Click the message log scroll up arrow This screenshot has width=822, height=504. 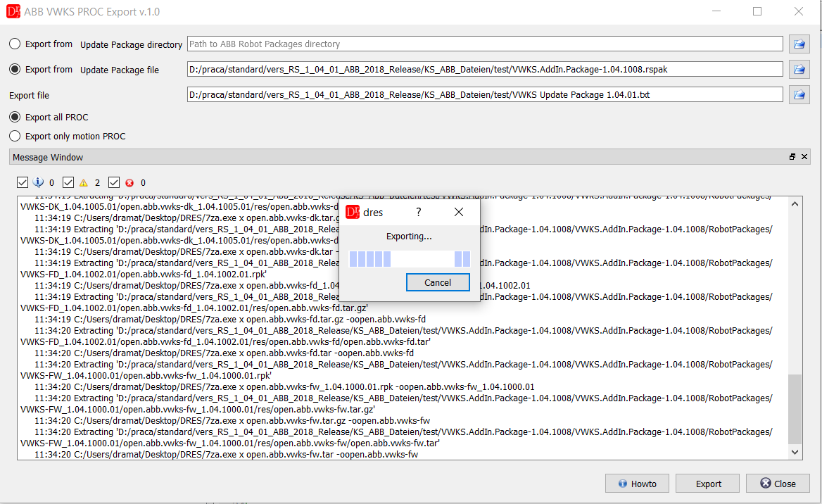[795, 204]
